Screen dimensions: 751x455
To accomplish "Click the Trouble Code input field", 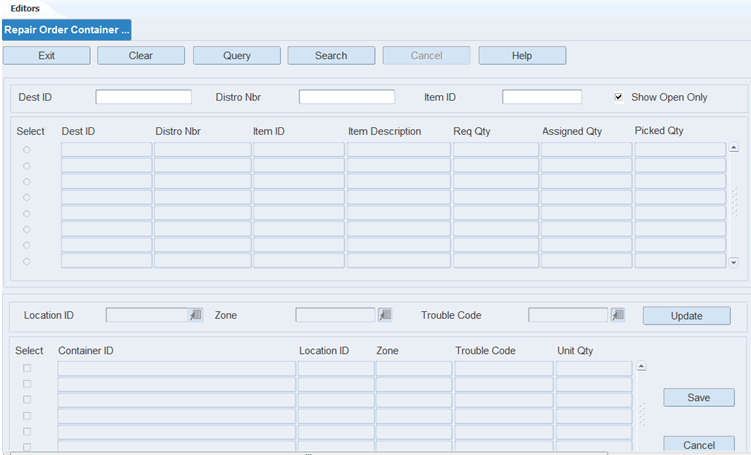I will pyautogui.click(x=568, y=315).
